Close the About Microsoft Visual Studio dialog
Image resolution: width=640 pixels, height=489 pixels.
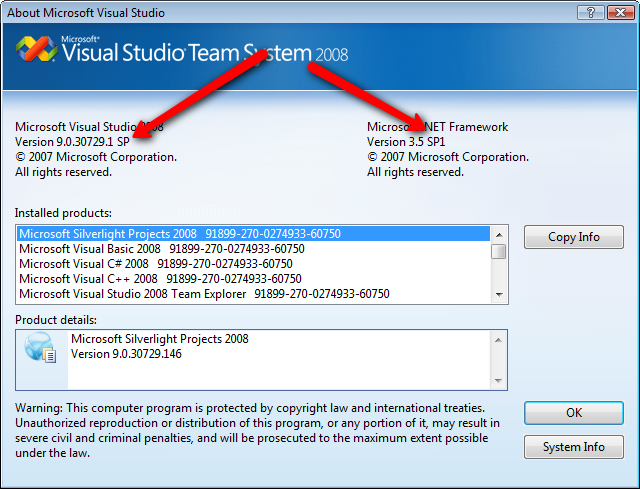pyautogui.click(x=620, y=13)
